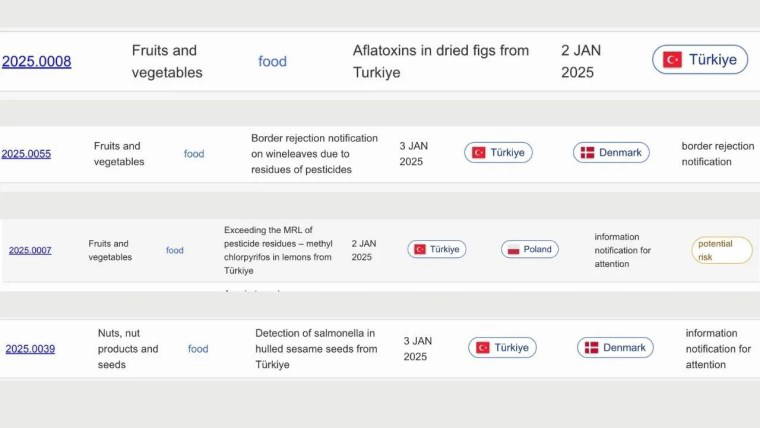This screenshot has height=428, width=760.
Task: Click 'food' type in the aflatoxins row
Action: [x=272, y=61]
